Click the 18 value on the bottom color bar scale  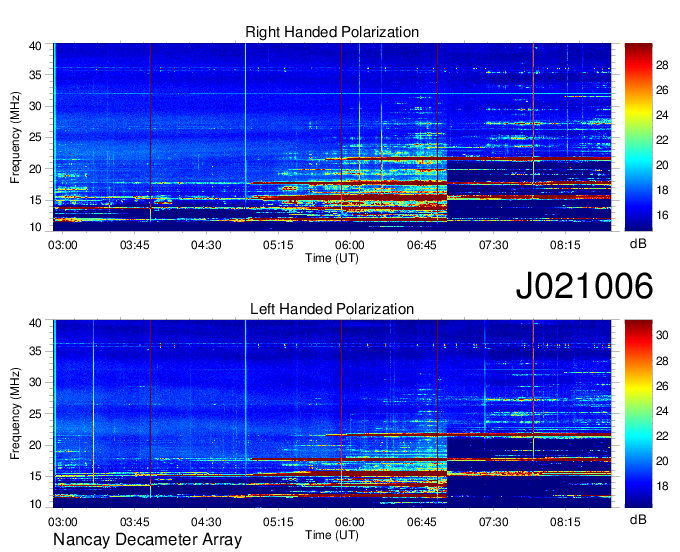pos(662,486)
